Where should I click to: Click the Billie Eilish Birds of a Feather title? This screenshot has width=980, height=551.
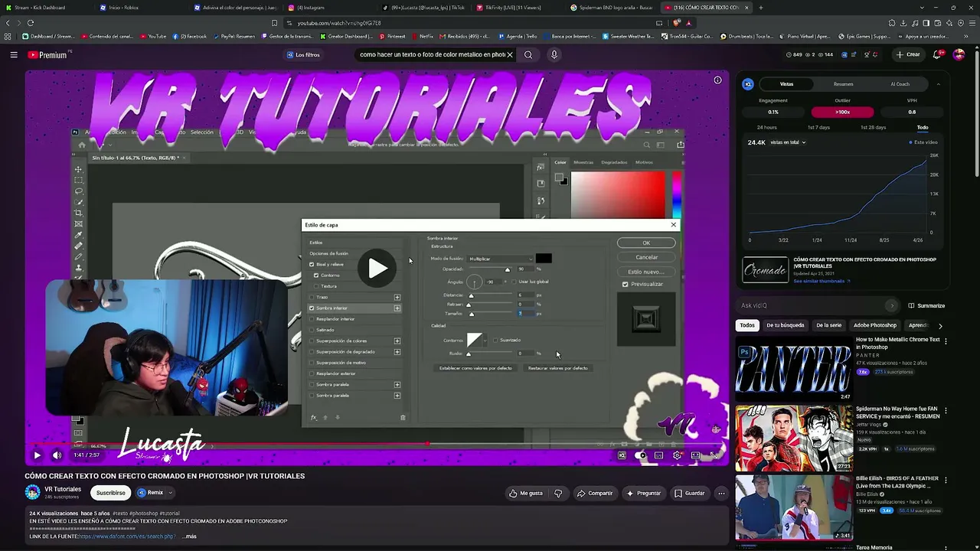(896, 482)
